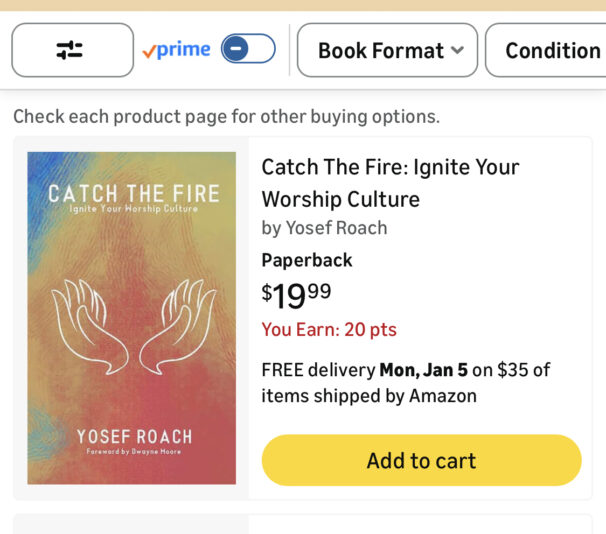
Task: Click the FREE delivery Mon, Jan 5 text
Action: 405,382
